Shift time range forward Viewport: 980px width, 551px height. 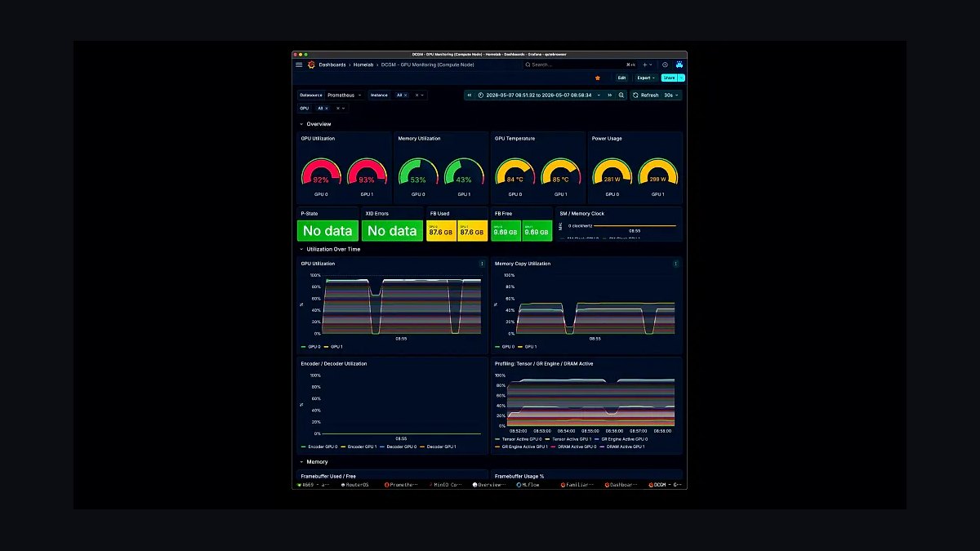(609, 95)
